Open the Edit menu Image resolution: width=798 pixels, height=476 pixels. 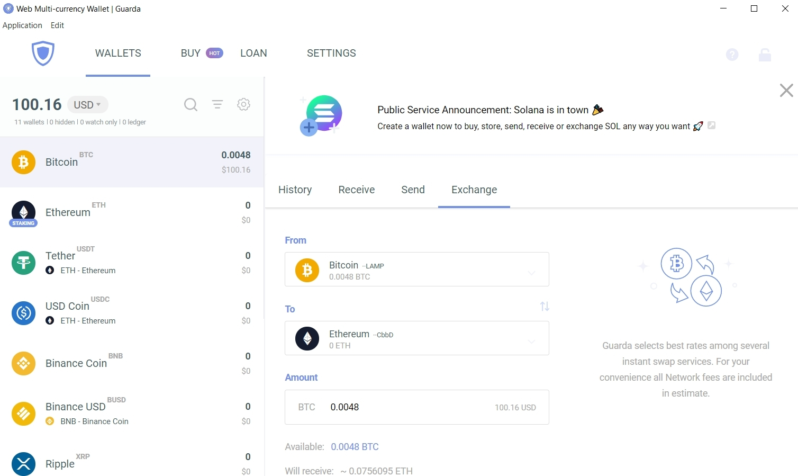[x=57, y=25]
